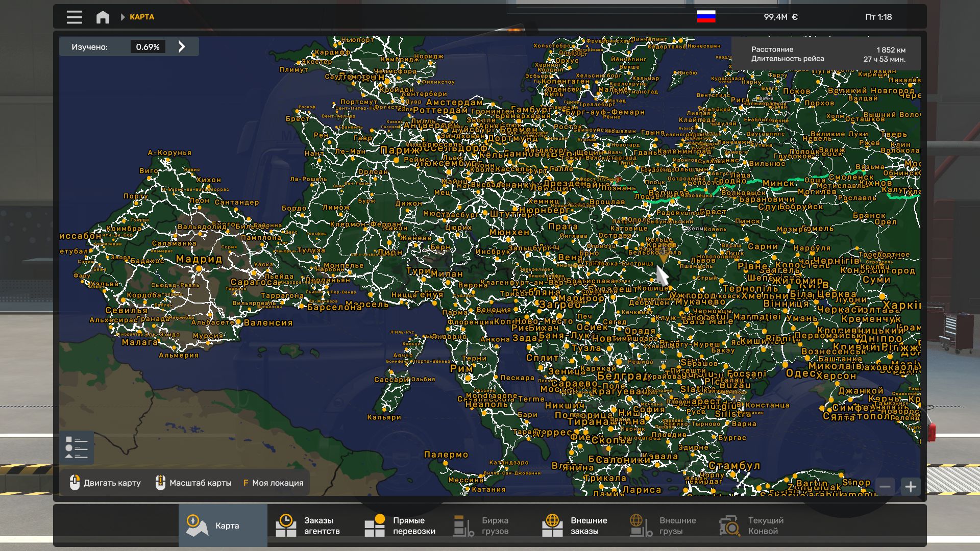
Task: Click the КАРТА breadcrumb label
Action: pos(142,17)
